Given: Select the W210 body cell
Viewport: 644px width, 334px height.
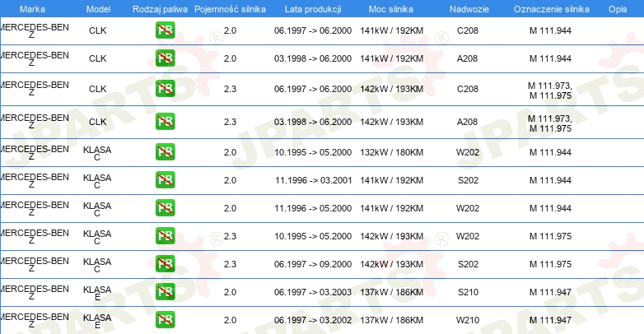Looking at the screenshot, I should 468,320.
